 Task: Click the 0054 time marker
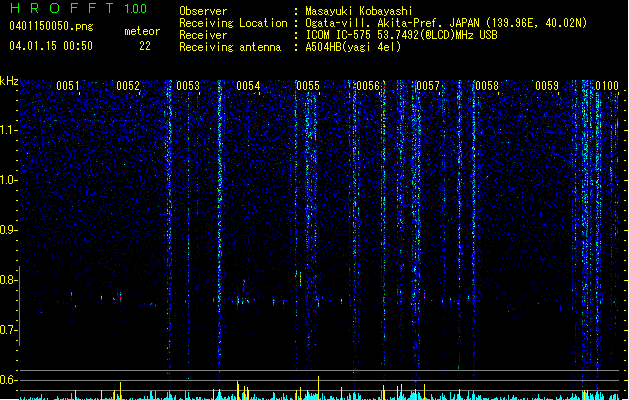click(x=248, y=86)
